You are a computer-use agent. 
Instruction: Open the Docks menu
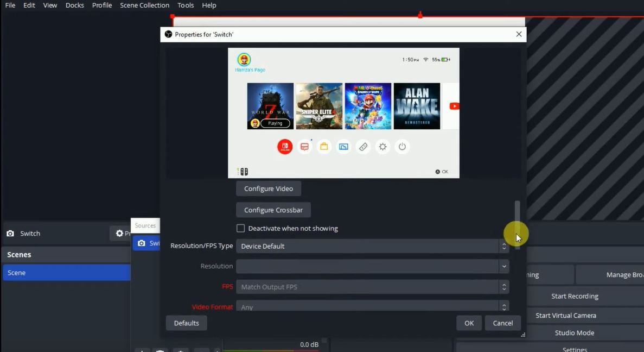75,5
